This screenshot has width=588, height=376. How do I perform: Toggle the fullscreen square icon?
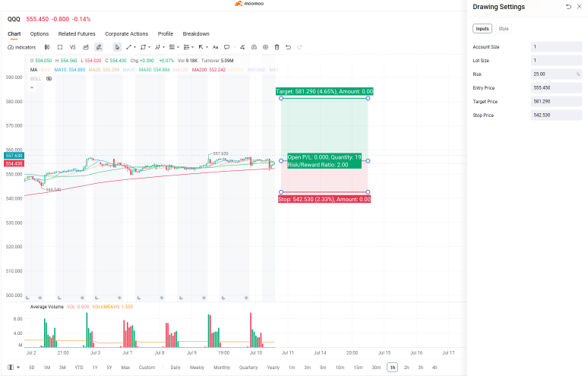59,47
